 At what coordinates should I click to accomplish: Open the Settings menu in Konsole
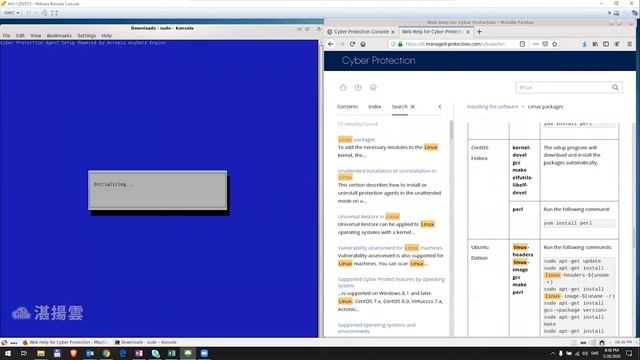click(x=86, y=36)
